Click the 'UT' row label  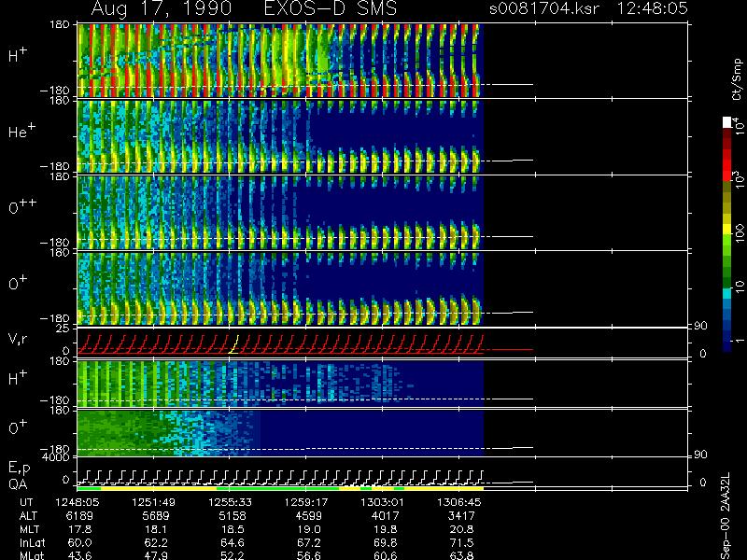[26, 502]
